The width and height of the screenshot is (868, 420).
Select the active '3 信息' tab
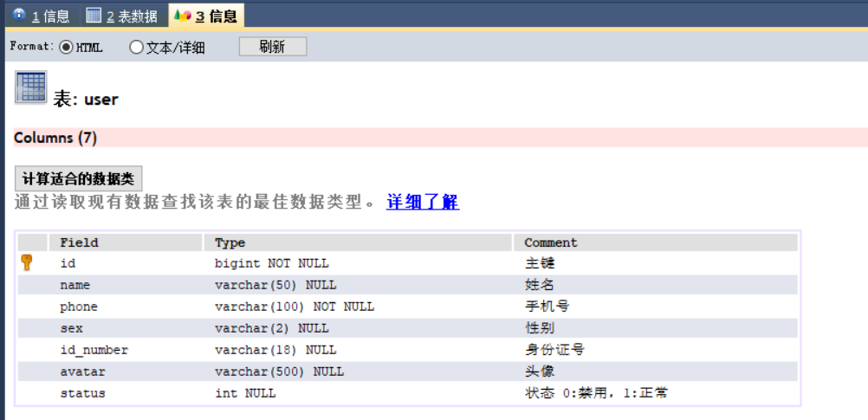206,16
